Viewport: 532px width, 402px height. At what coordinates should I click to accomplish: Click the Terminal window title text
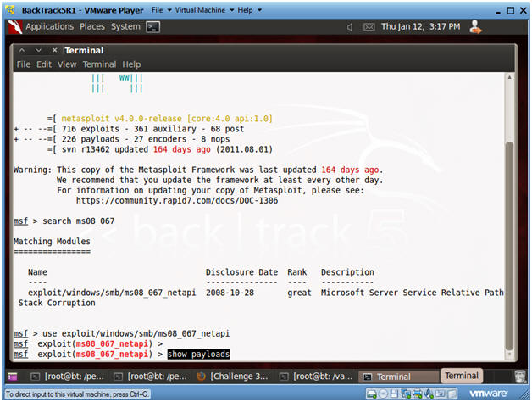(x=84, y=50)
